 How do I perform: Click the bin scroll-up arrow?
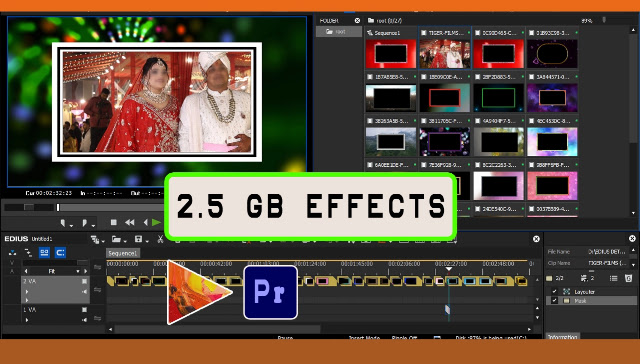634,30
